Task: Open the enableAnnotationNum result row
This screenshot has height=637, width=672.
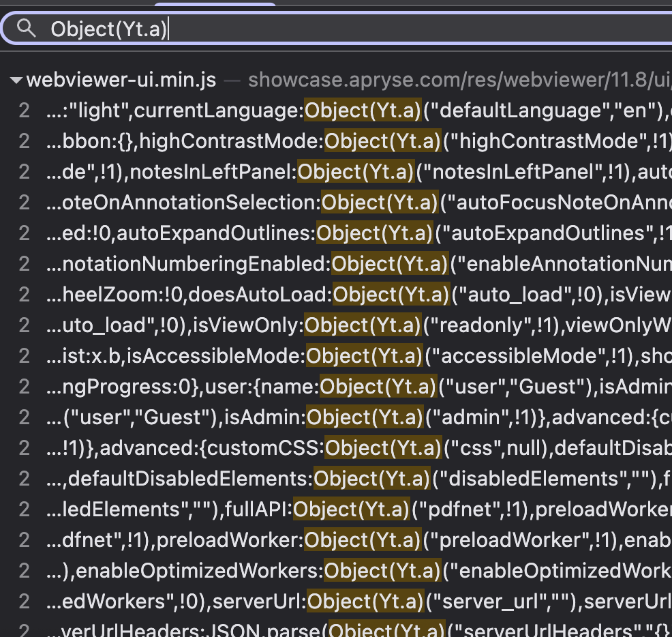Action: [x=341, y=264]
